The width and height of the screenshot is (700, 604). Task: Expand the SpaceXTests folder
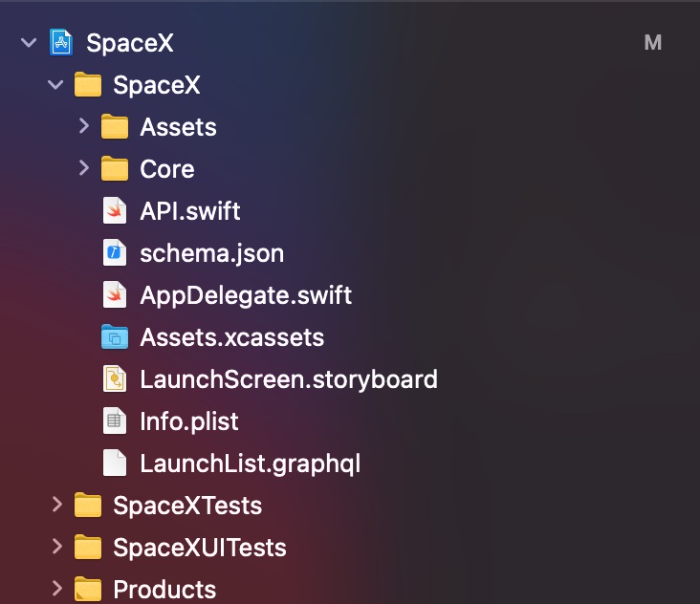click(x=56, y=505)
